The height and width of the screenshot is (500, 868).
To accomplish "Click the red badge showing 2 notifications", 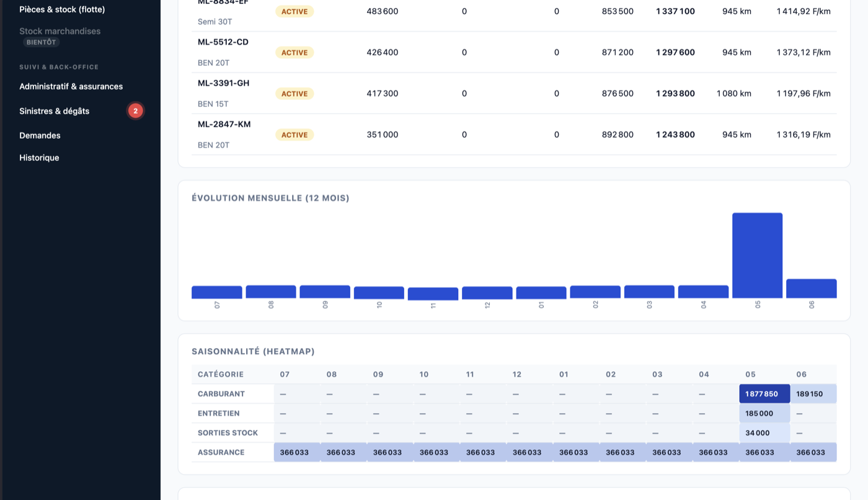I will (x=135, y=111).
